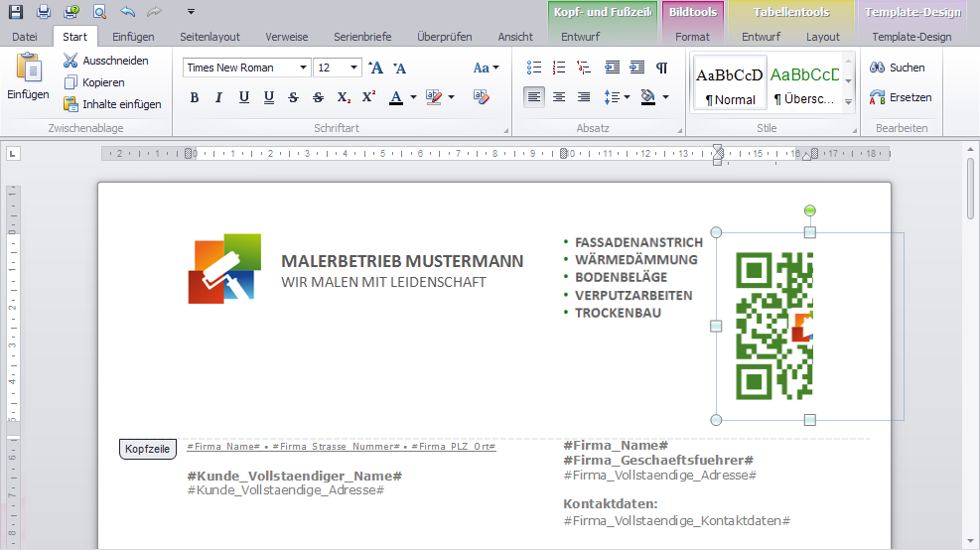Click the Redo arrow icon
Image resolution: width=980 pixels, height=550 pixels.
pos(154,11)
